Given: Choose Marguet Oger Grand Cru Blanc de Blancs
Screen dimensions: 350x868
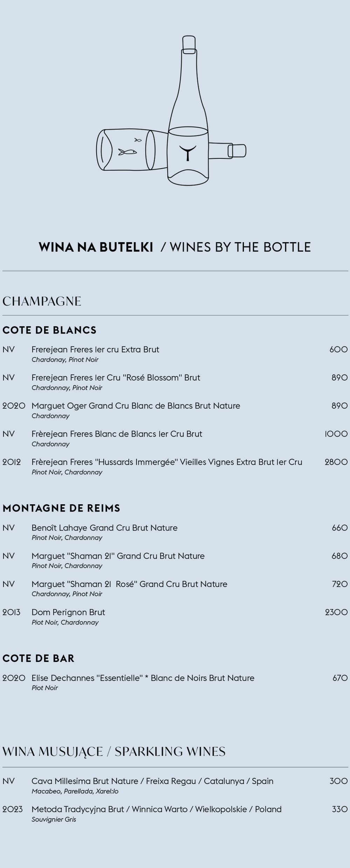Looking at the screenshot, I should pyautogui.click(x=136, y=406).
